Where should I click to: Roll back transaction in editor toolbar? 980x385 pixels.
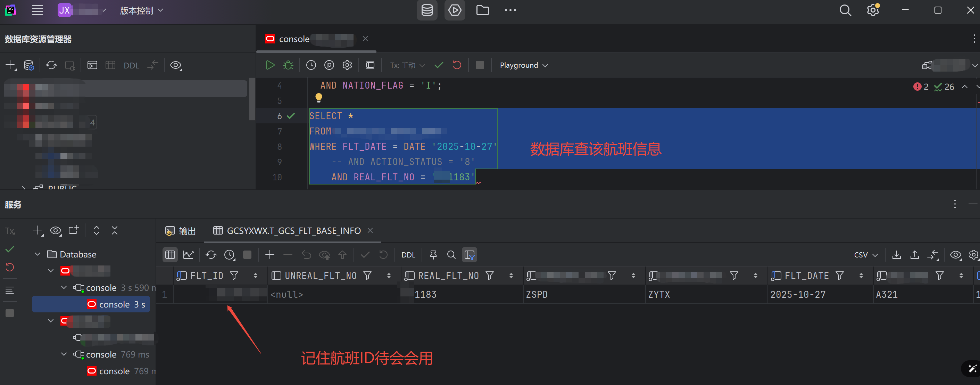coord(457,65)
